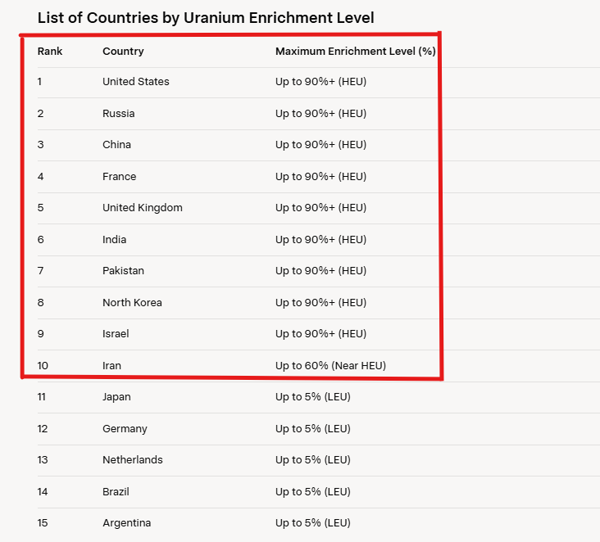Select the Argentina table cell
The image size is (600, 542).
[126, 523]
